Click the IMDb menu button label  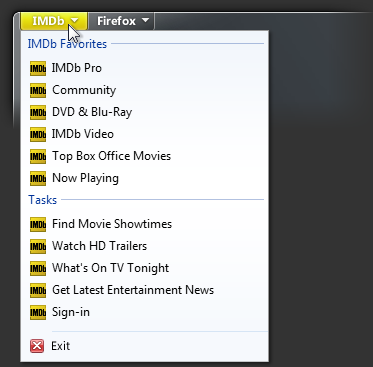(48, 21)
